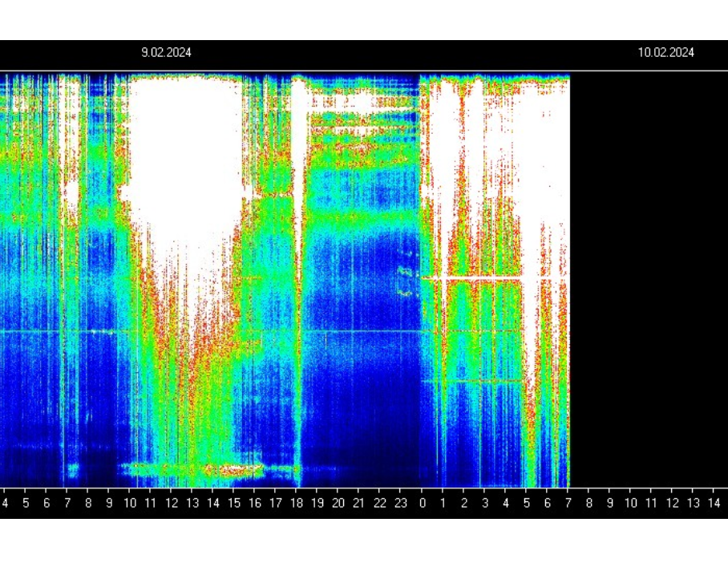
Task: Click the hour 0 midnight tick label
Action: pos(422,503)
